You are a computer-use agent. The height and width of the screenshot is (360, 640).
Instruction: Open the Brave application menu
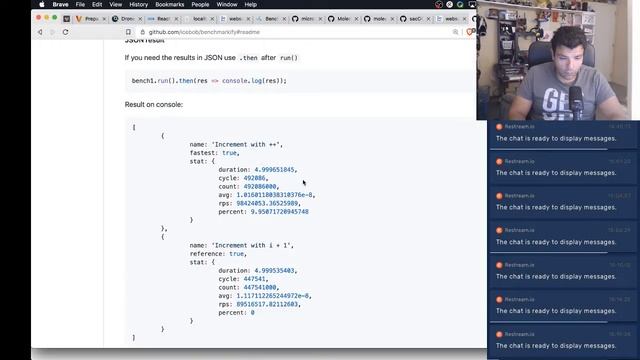coord(60,4)
